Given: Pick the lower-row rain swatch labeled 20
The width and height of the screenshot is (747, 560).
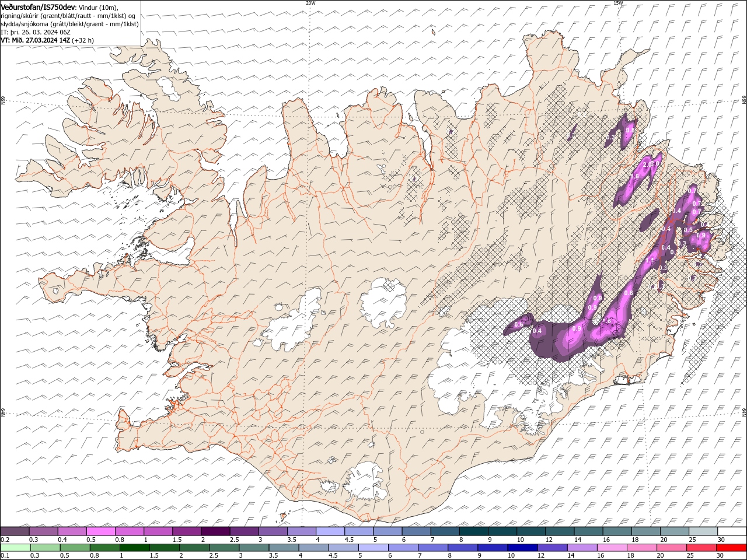Looking at the screenshot, I should (x=672, y=548).
